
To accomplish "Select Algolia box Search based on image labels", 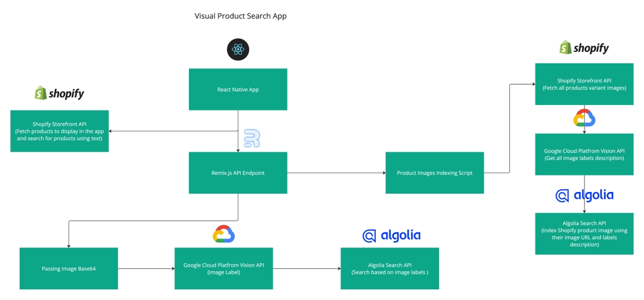I will coord(390,268).
